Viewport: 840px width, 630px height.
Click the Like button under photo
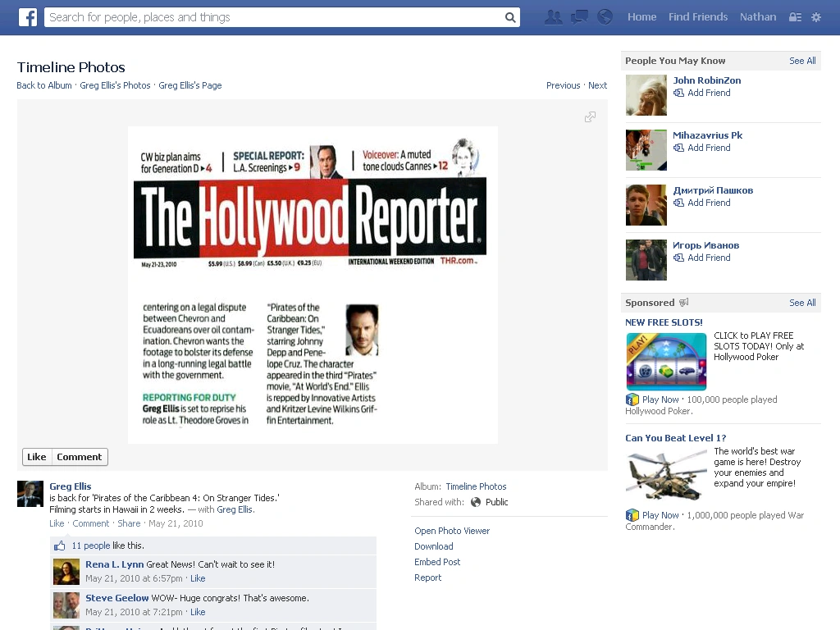36,457
